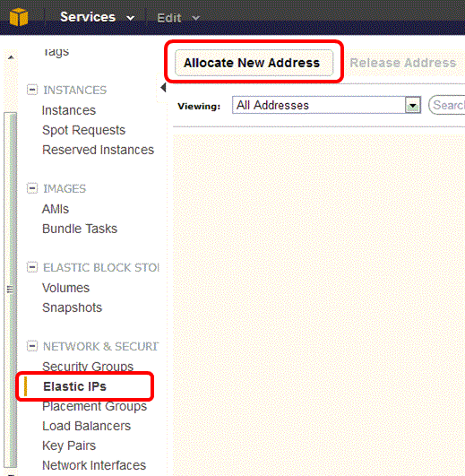465x476 pixels.
Task: Focus the Search input field
Action: [x=447, y=105]
